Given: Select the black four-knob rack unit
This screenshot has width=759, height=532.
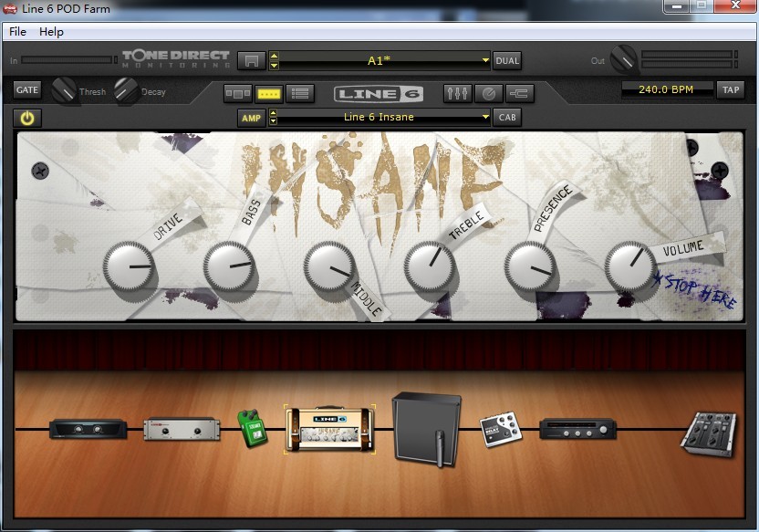Looking at the screenshot, I should (577, 430).
